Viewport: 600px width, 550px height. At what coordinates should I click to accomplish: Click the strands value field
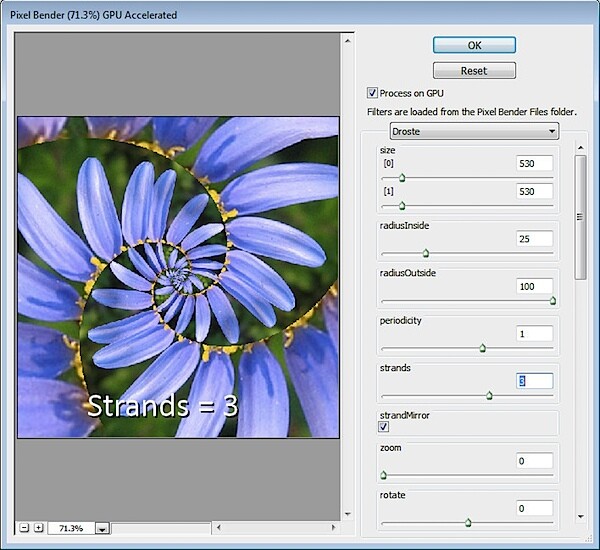click(534, 381)
